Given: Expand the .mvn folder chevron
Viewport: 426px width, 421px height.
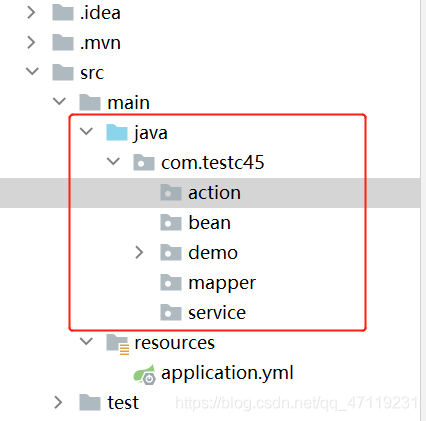Looking at the screenshot, I should pyautogui.click(x=31, y=42).
